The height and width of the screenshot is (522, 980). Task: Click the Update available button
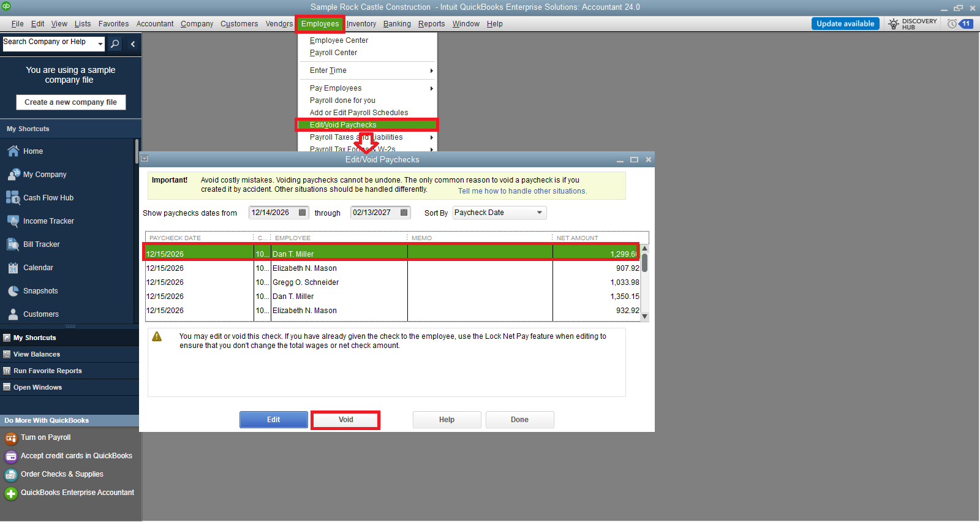click(845, 24)
